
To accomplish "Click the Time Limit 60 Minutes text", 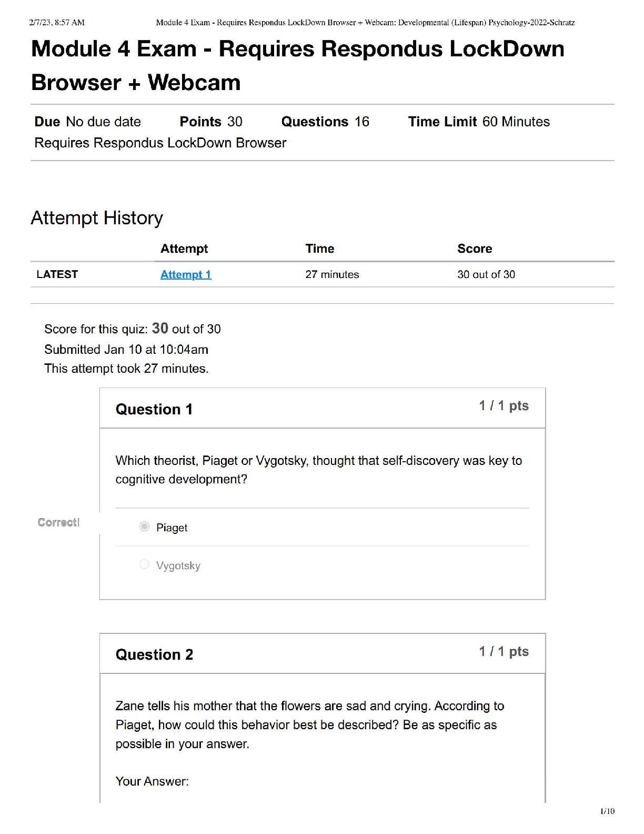I will 479,122.
